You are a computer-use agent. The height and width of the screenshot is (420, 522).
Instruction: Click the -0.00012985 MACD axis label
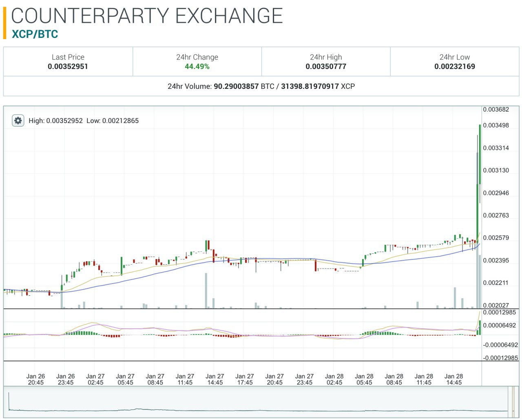coord(500,358)
